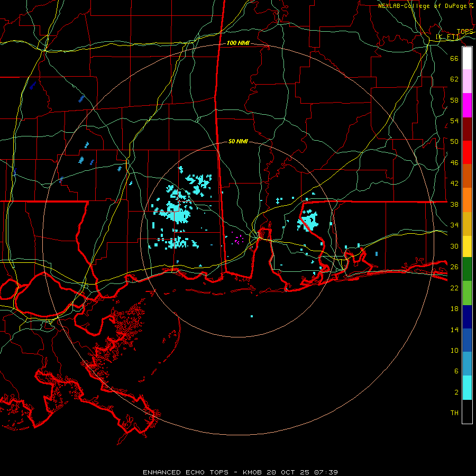476x476 pixels.
Task: Click the legend value '54'
Action: click(454, 121)
